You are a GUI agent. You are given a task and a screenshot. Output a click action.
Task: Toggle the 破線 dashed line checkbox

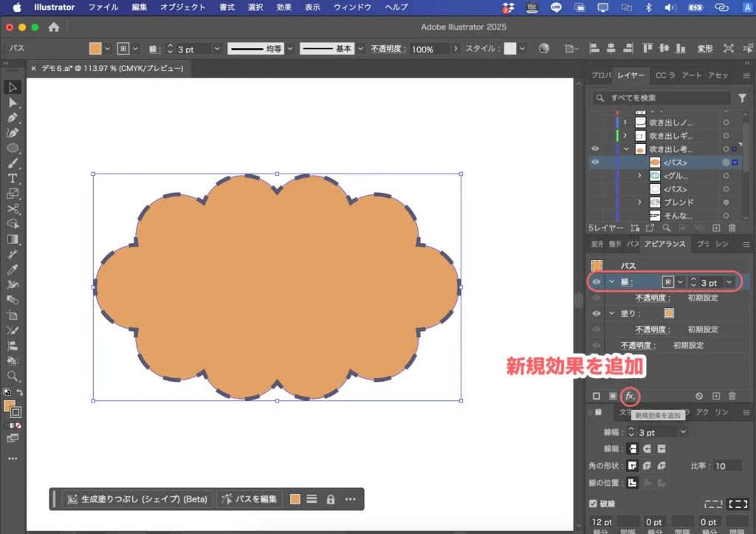(x=594, y=504)
